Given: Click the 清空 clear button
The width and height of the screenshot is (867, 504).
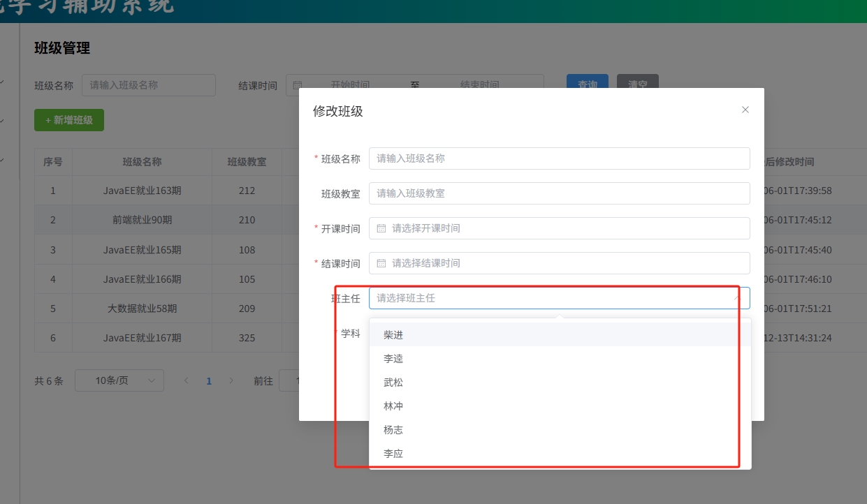Looking at the screenshot, I should (636, 85).
